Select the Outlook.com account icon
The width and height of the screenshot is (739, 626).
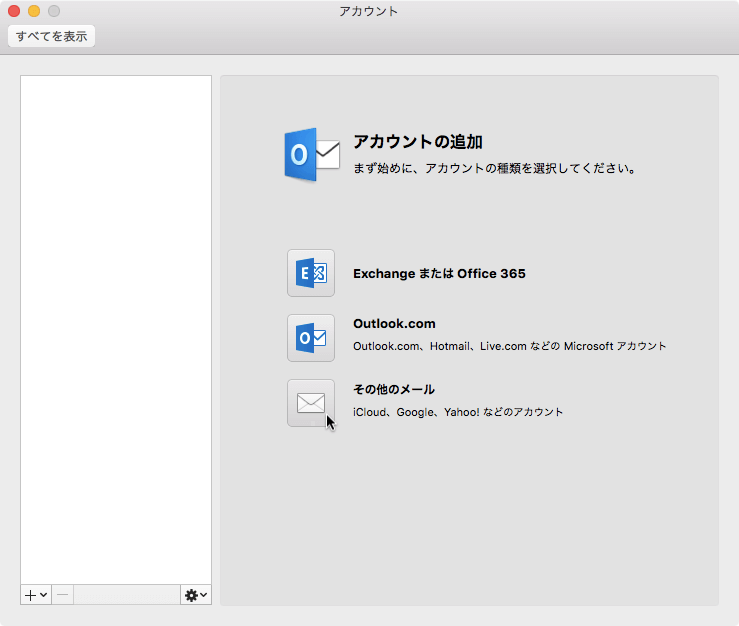tap(311, 338)
